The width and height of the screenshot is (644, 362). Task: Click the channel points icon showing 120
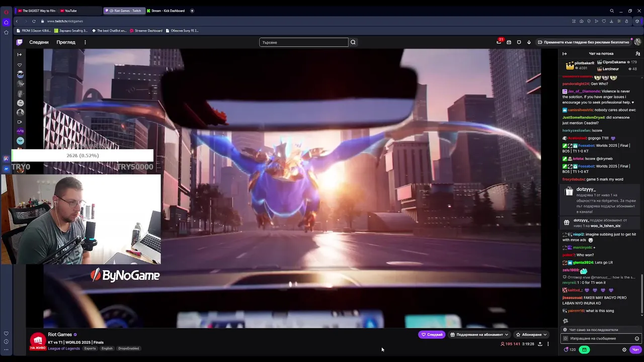(570, 349)
